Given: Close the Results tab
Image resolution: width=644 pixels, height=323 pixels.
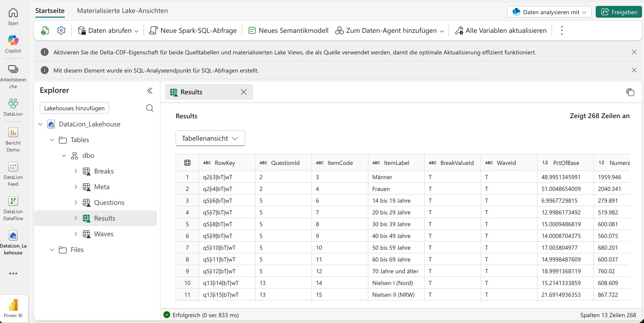Looking at the screenshot, I should 244,92.
